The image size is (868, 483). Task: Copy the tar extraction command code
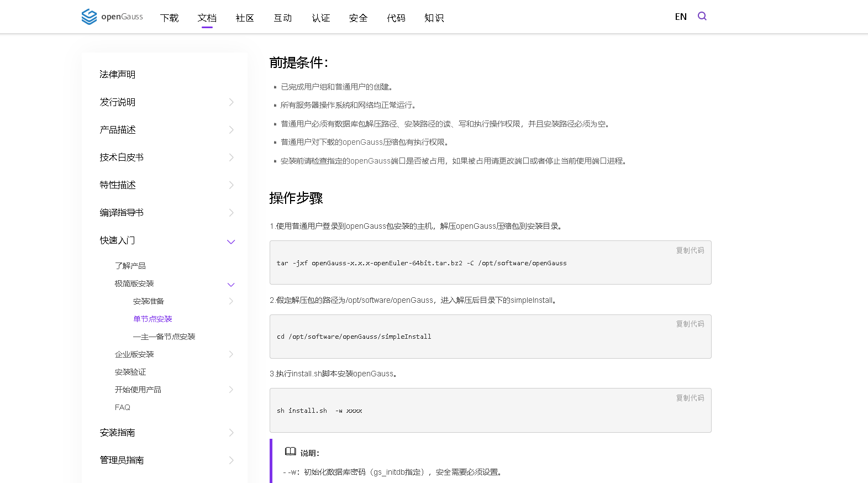tap(690, 250)
